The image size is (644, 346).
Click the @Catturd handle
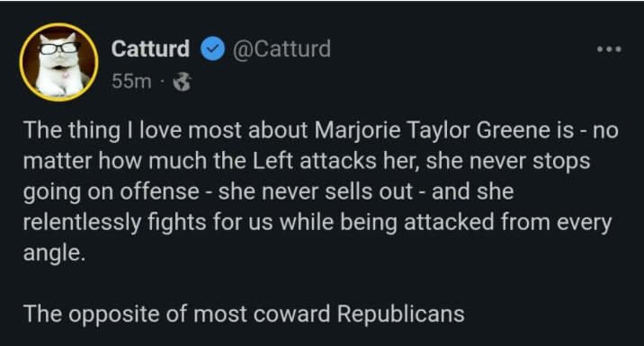click(x=282, y=49)
